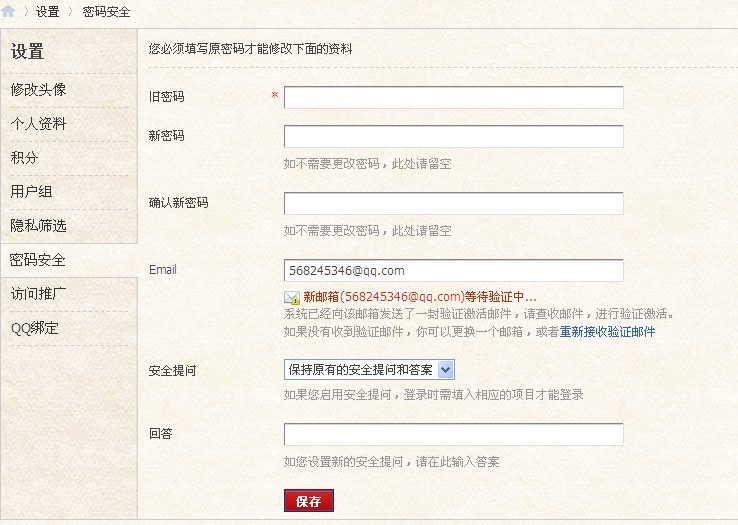Go to 个人资料 section
The width and height of the screenshot is (738, 525).
pos(39,124)
